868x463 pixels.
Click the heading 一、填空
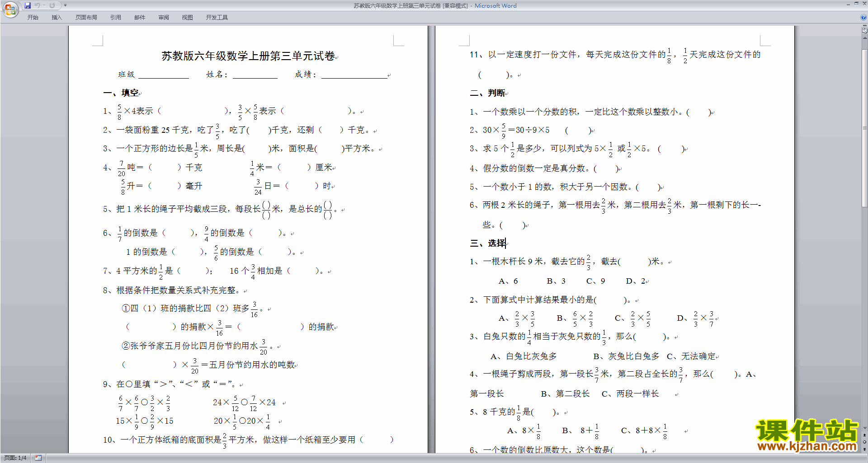[x=121, y=93]
